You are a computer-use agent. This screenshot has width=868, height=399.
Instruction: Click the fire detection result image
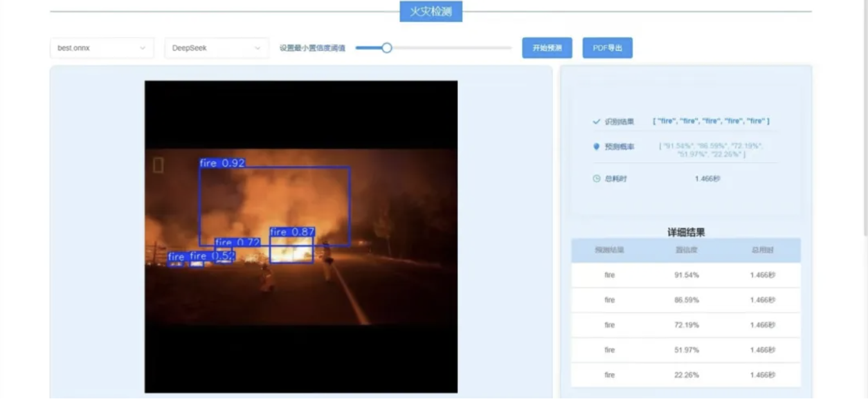[301, 237]
